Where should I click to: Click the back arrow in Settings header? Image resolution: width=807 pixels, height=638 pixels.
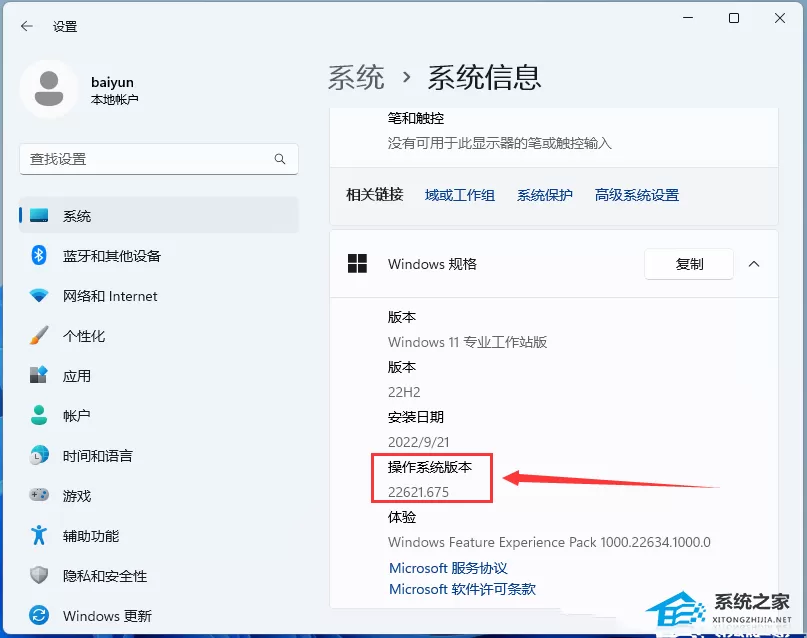27,26
